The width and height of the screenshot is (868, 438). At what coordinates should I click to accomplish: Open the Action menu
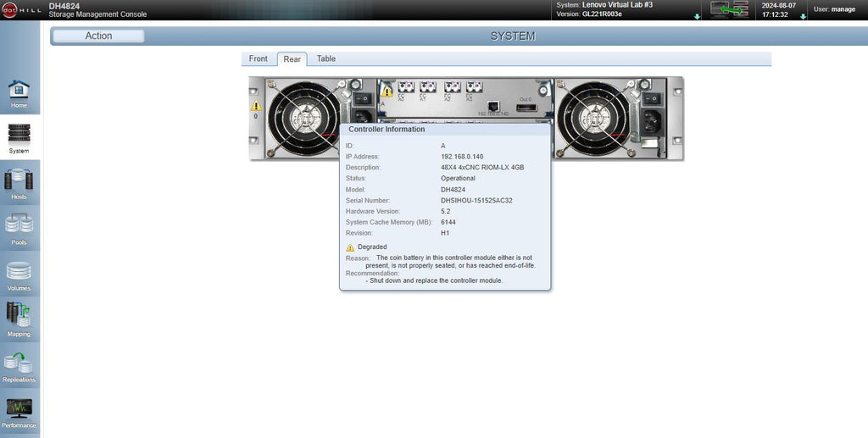98,36
